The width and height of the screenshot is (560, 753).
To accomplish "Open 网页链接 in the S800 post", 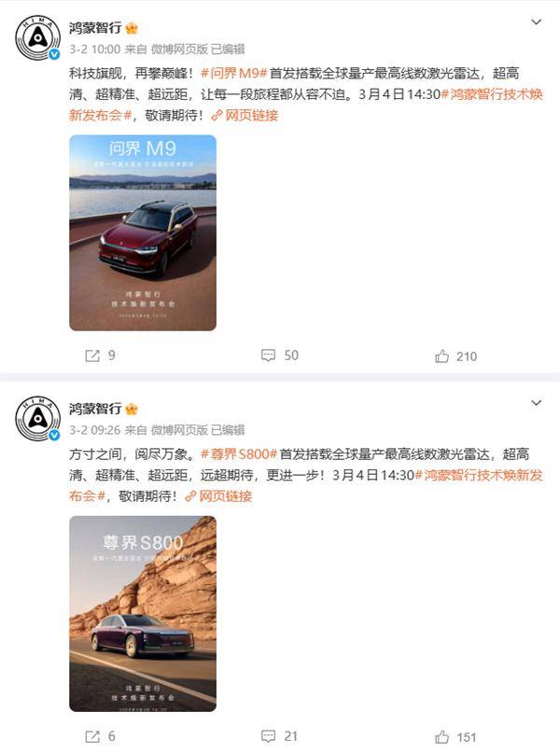I will (218, 496).
